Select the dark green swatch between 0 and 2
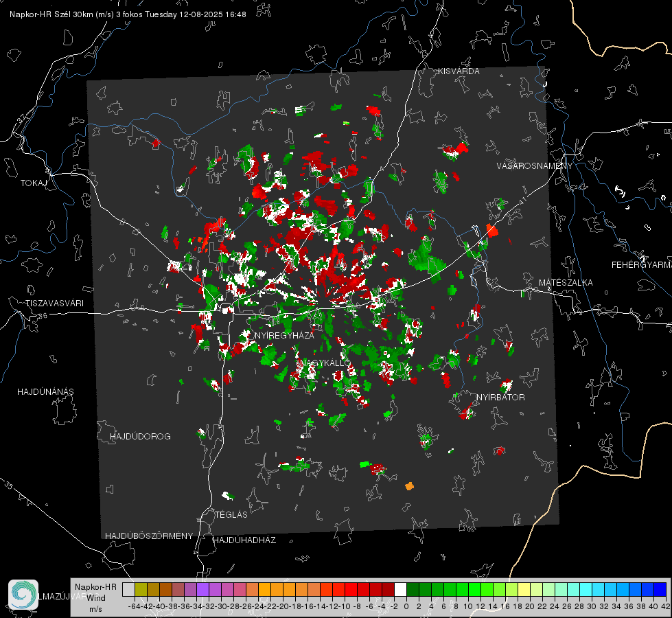672x618 pixels. point(413,589)
